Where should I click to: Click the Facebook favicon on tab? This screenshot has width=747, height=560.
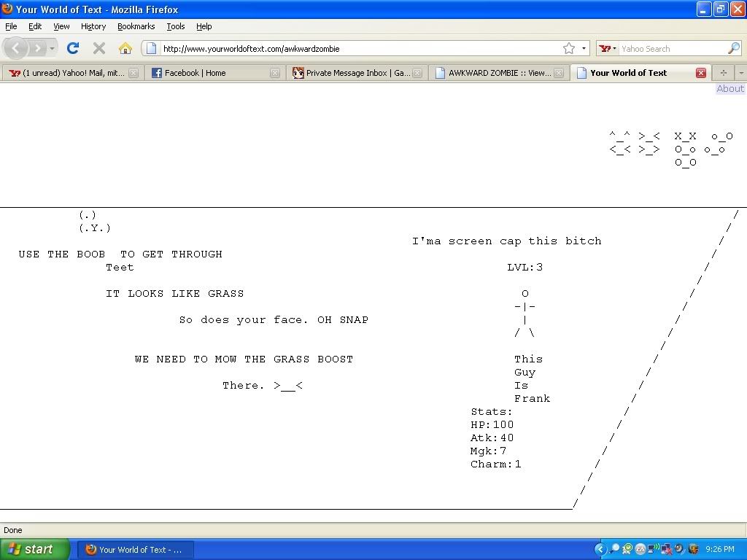156,73
